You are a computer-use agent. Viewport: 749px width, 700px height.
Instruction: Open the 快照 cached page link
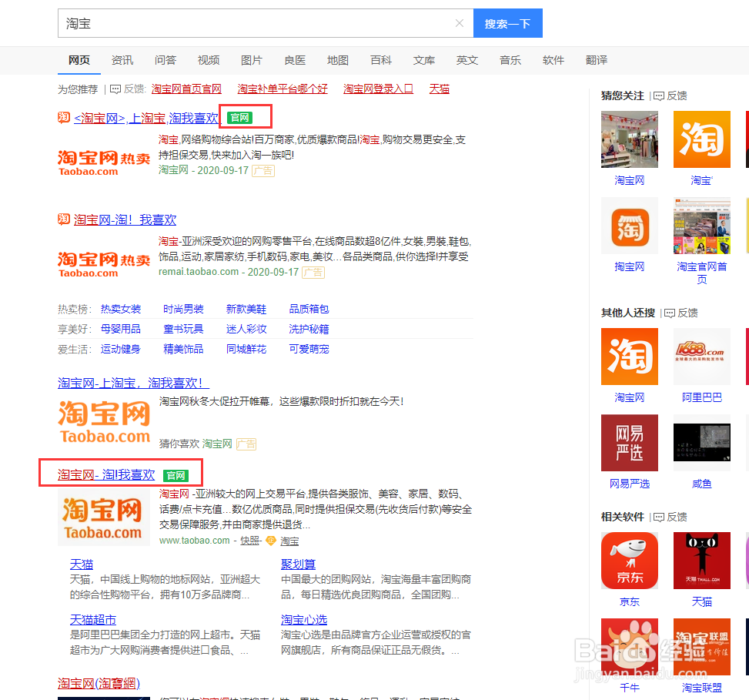pos(249,541)
